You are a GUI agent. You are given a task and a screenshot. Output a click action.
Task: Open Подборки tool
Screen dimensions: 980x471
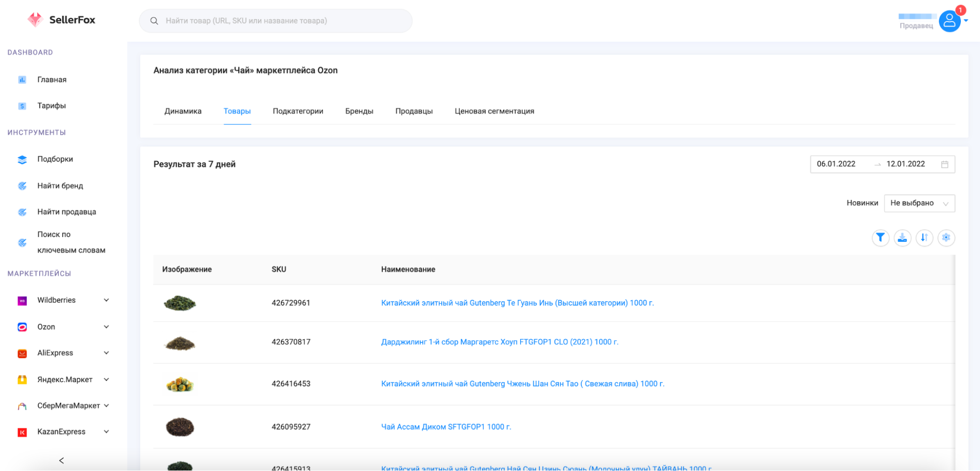pyautogui.click(x=55, y=159)
